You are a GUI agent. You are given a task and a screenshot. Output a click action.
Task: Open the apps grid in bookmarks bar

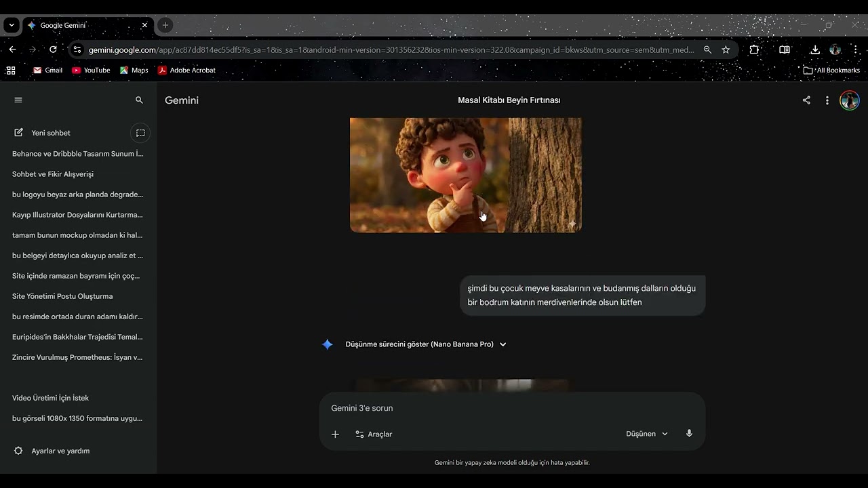(x=11, y=70)
